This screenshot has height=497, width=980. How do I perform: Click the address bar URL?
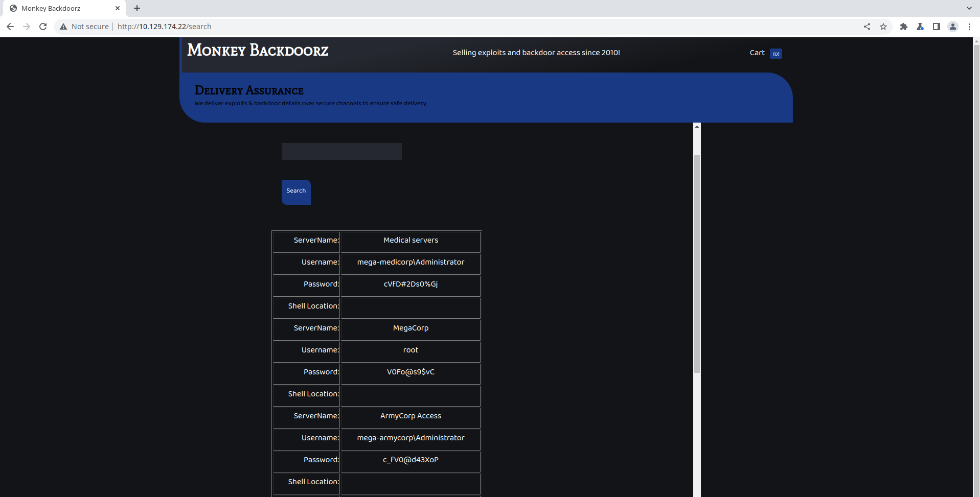coord(164,27)
